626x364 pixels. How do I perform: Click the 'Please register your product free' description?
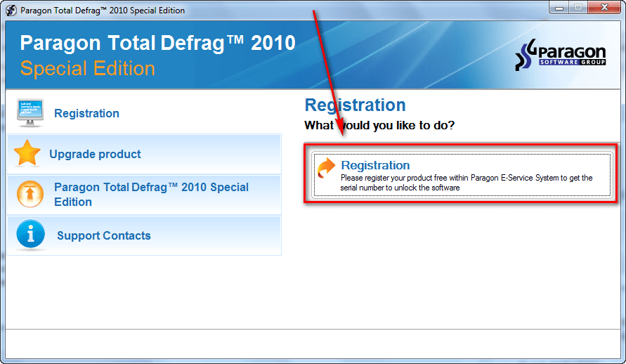pos(467,183)
